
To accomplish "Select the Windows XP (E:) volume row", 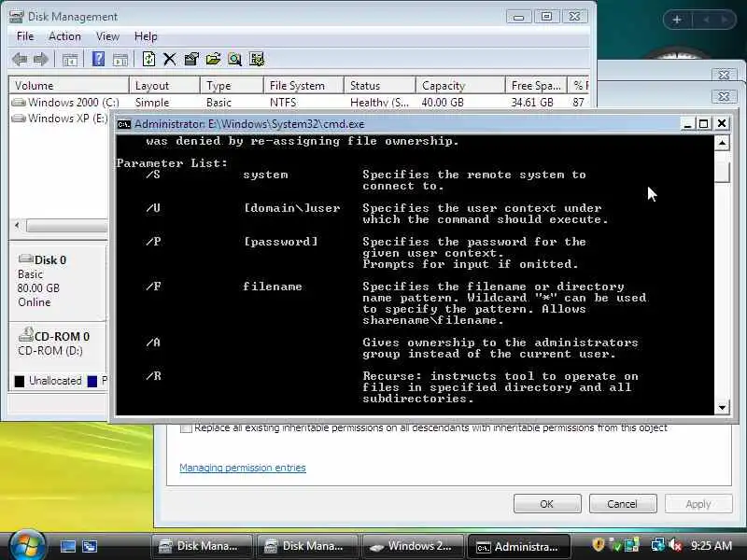I will [x=60, y=119].
